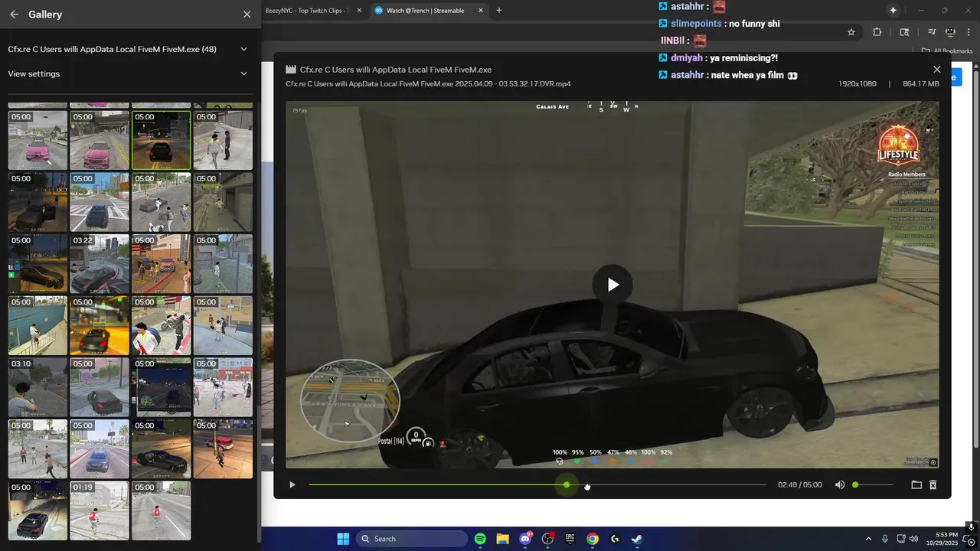Expand the View settings section
The width and height of the screenshot is (980, 551).
(x=243, y=73)
